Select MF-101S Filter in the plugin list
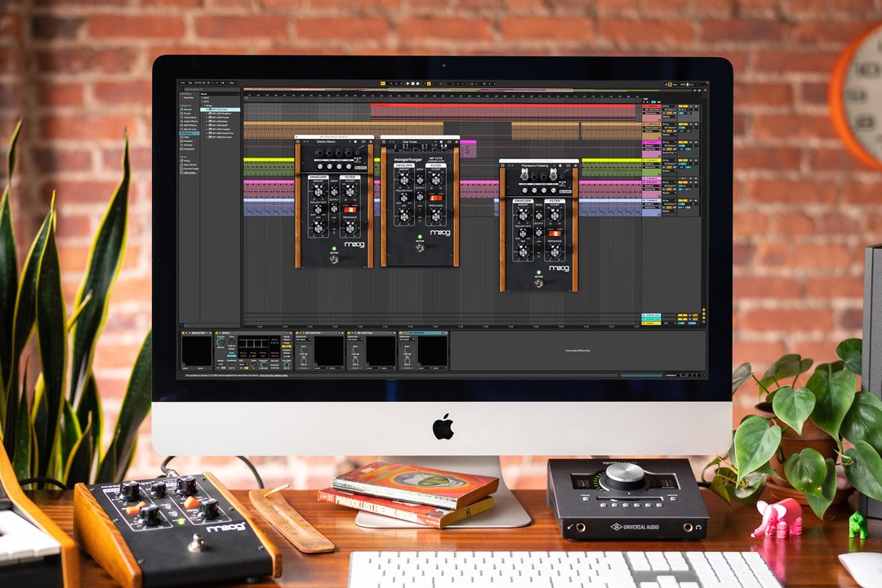The image size is (882, 588). click(220, 109)
